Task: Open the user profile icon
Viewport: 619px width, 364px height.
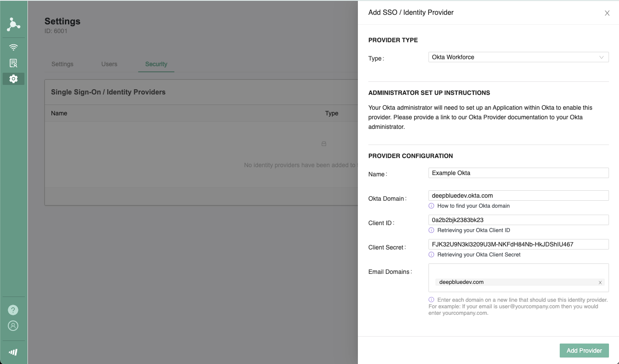Action: coord(14,326)
